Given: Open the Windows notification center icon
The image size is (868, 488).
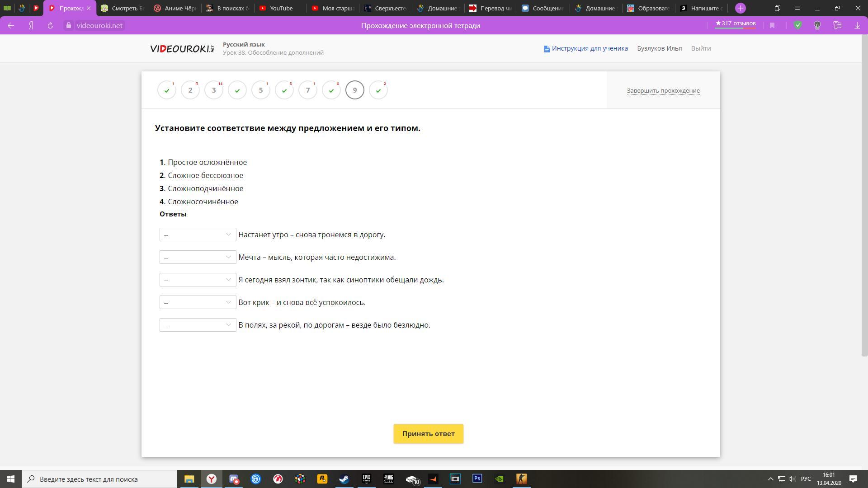Looking at the screenshot, I should [853, 479].
